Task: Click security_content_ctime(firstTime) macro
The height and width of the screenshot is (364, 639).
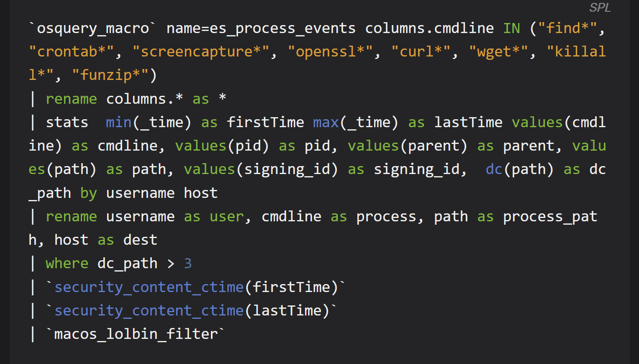Action: tap(196, 287)
